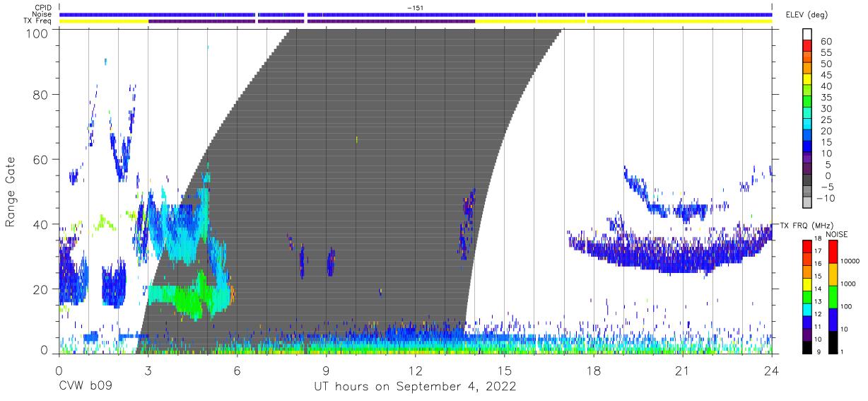Click elevation colorbar label '60'
The height and width of the screenshot is (401, 868).
point(826,42)
